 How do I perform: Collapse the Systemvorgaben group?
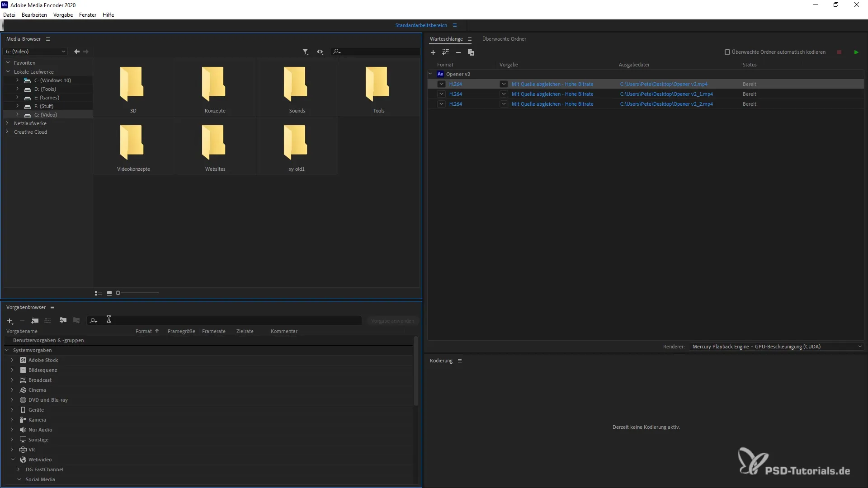(7, 350)
